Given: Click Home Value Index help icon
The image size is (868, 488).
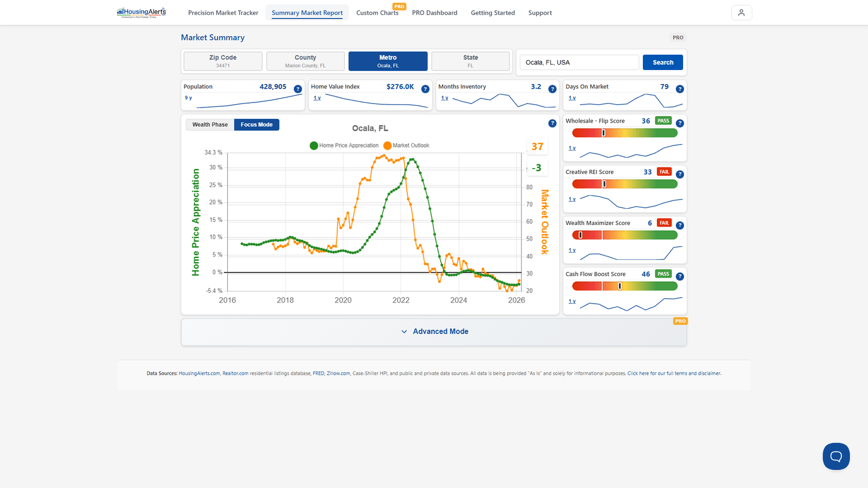Looking at the screenshot, I should coord(425,89).
